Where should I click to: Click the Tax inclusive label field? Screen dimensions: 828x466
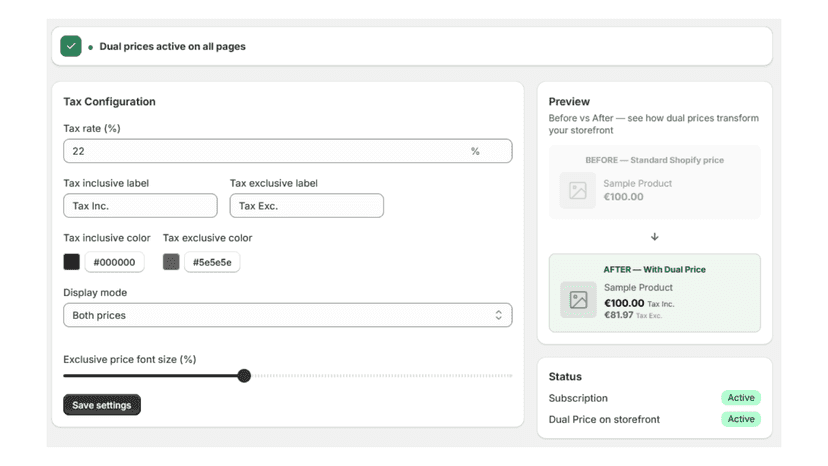coord(140,206)
